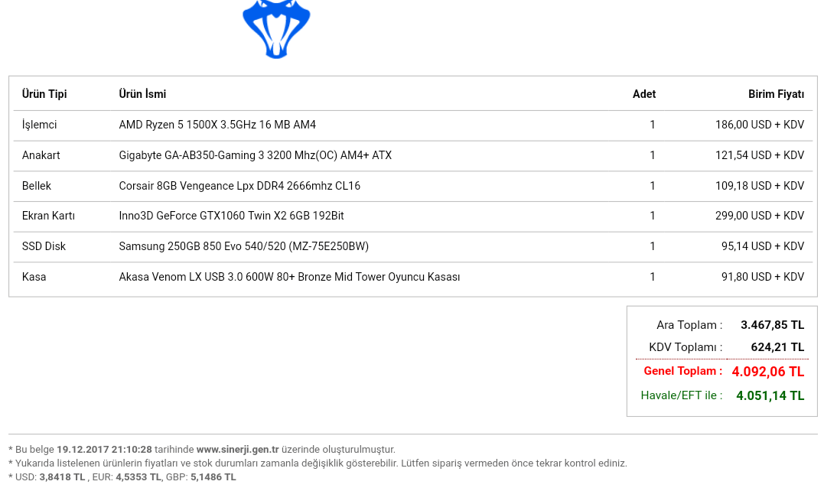Click the USD rate '3,8418 TL'
The height and width of the screenshot is (504, 824).
(x=62, y=476)
